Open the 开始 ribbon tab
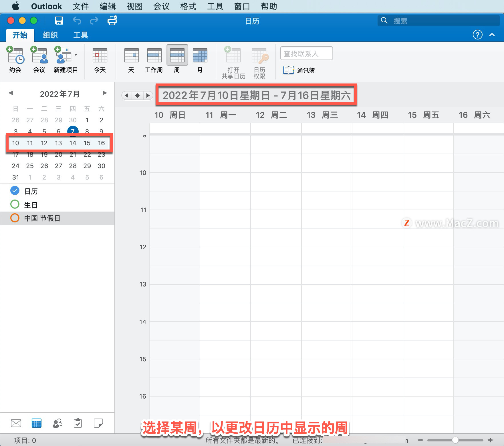504x446 pixels. click(20, 35)
